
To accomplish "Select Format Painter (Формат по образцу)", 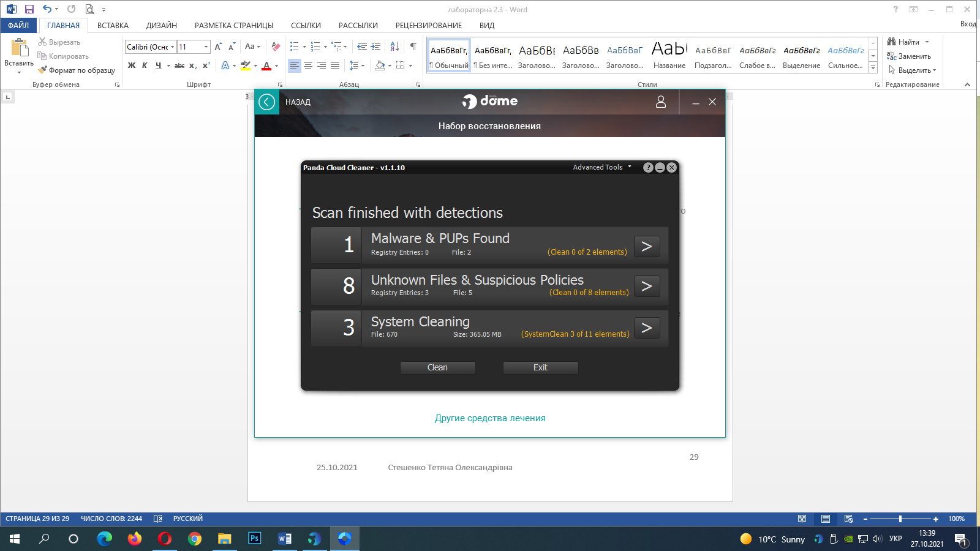I will 77,70.
